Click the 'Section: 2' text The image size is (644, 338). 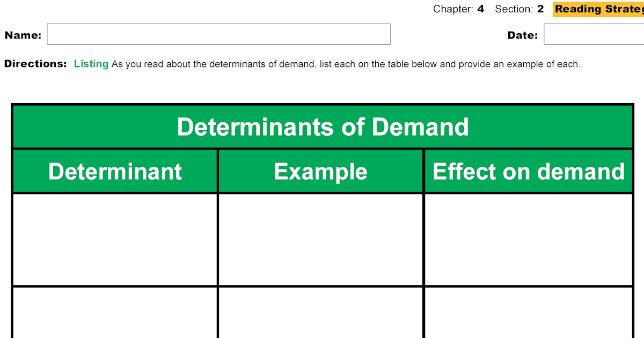(x=519, y=9)
